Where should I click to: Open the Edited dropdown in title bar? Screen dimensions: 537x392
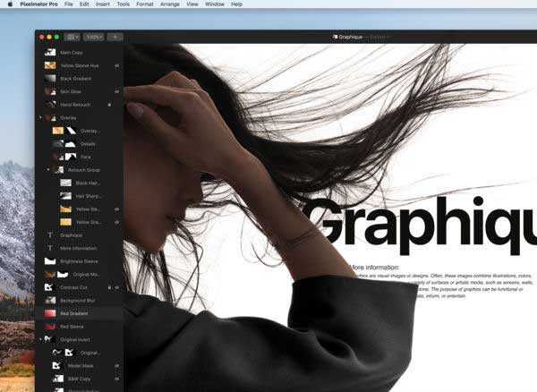click(379, 37)
